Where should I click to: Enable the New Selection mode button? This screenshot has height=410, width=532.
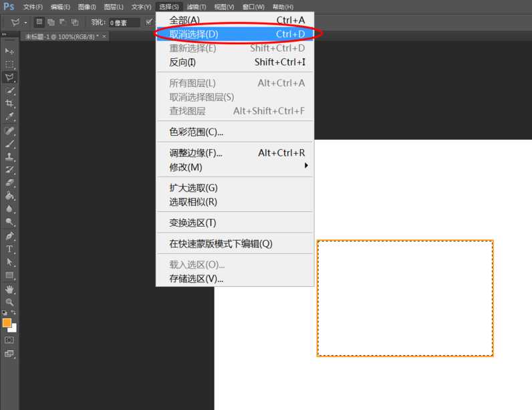click(x=39, y=22)
